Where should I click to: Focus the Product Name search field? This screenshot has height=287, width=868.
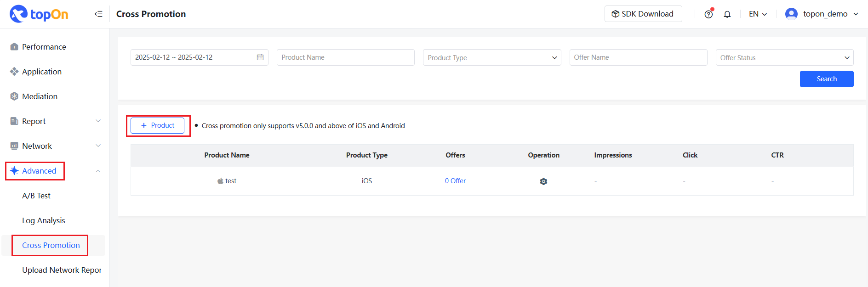(345, 57)
